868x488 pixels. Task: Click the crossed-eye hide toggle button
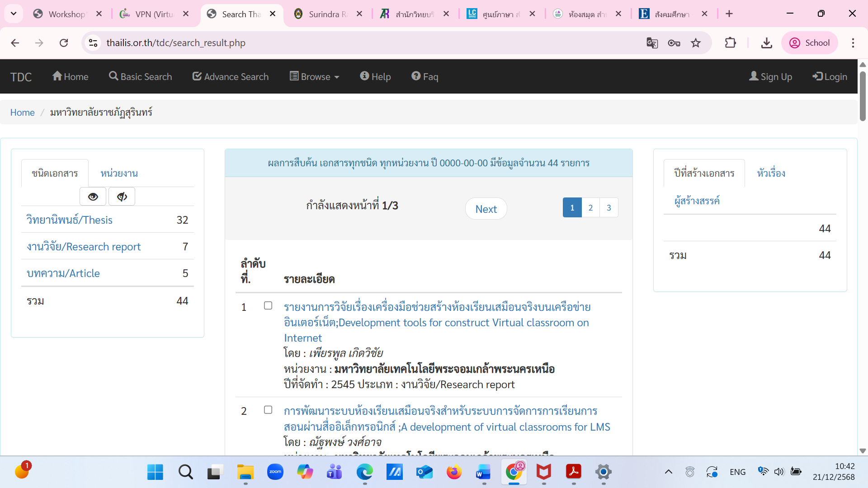(122, 197)
